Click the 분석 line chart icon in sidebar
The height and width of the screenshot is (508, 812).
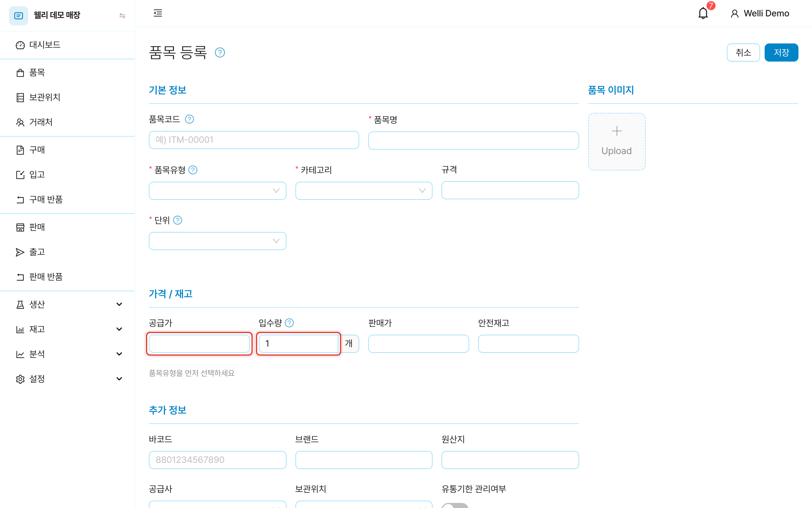[x=20, y=354]
